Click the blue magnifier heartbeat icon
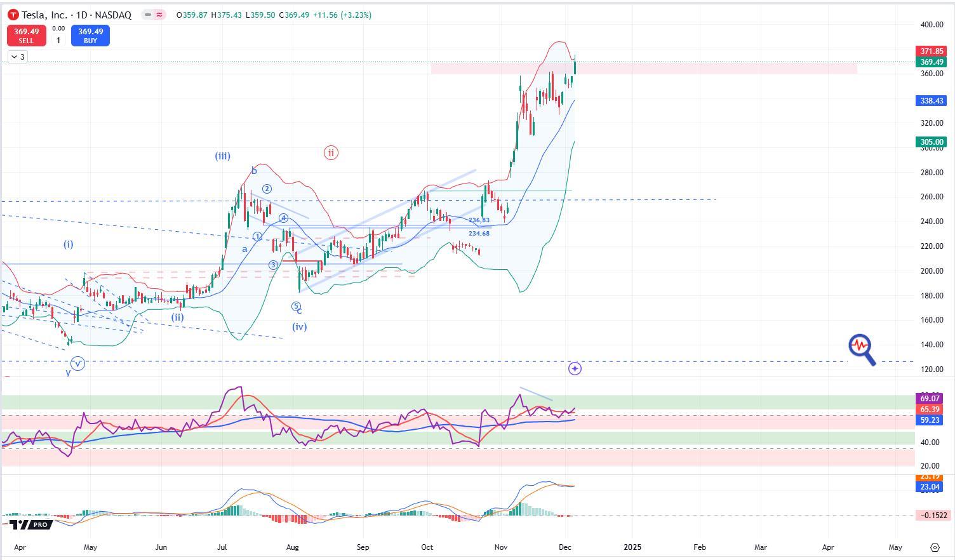Screen dimensions: 955x560 [x=862, y=350]
